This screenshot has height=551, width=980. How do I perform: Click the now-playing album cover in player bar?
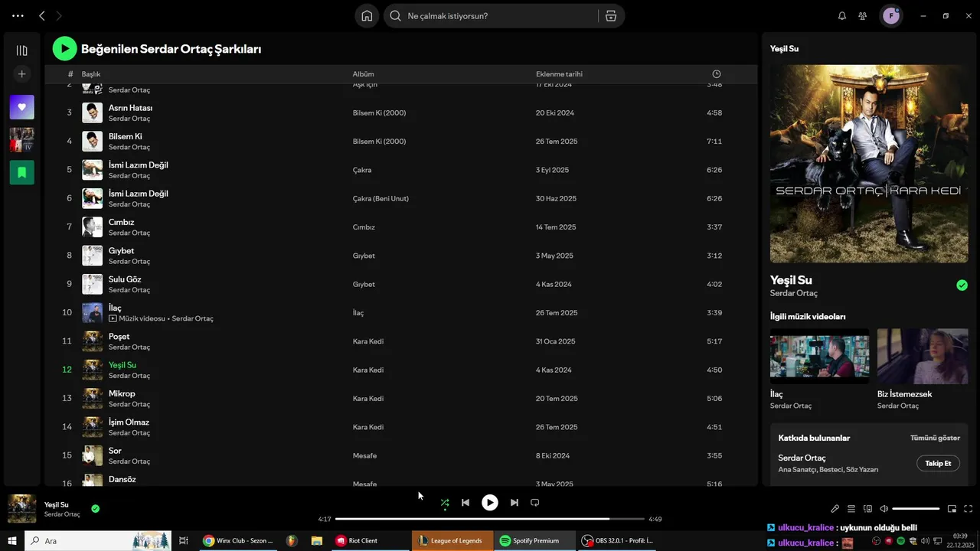coord(22,509)
